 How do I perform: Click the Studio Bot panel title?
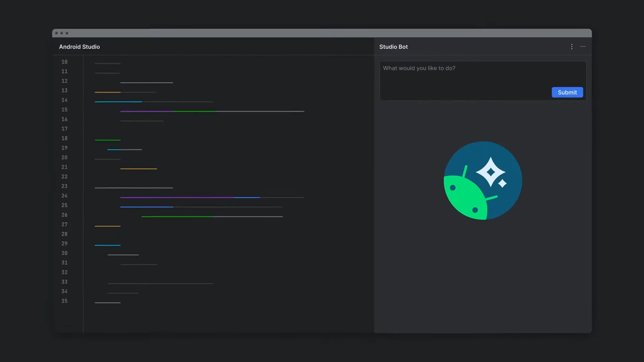tap(393, 47)
